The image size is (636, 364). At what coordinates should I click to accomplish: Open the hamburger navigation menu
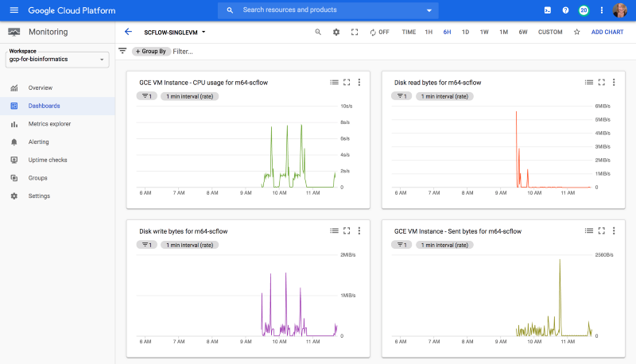click(x=14, y=10)
